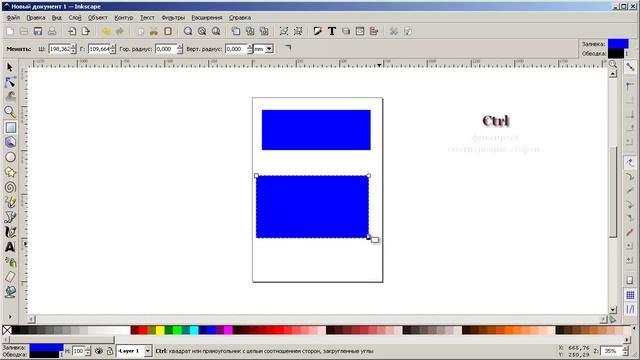Click the horizontal radius input field

click(166, 49)
